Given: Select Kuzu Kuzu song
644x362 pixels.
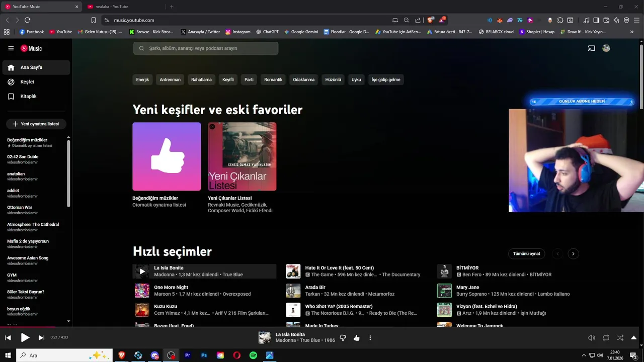Looking at the screenshot, I should (x=204, y=310).
